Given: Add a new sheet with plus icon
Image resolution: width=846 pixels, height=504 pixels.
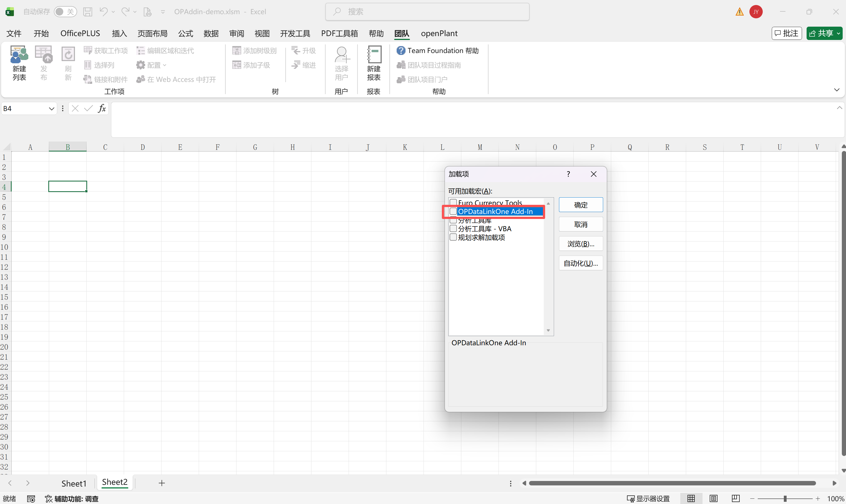Looking at the screenshot, I should click(x=162, y=483).
